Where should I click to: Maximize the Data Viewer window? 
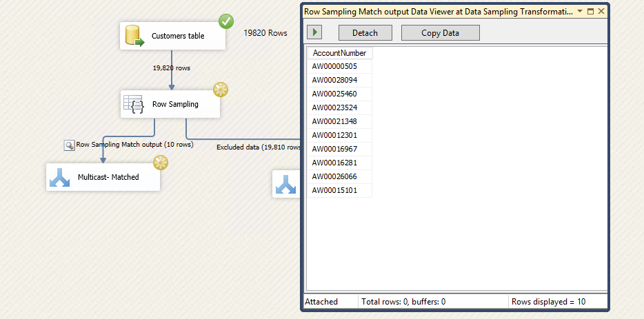tap(591, 12)
